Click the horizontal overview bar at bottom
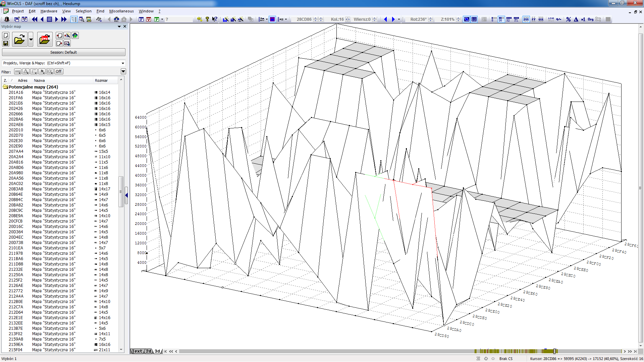The image size is (644, 362). pyautogui.click(x=517, y=351)
